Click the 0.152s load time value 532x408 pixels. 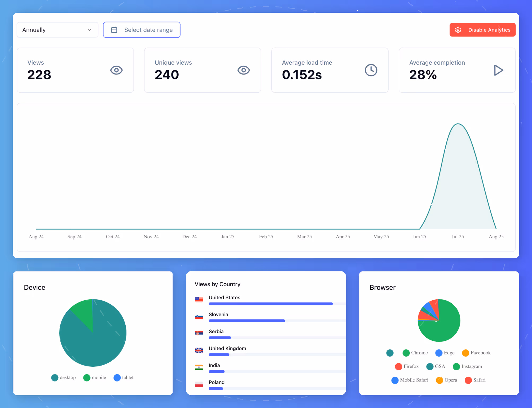coord(302,75)
